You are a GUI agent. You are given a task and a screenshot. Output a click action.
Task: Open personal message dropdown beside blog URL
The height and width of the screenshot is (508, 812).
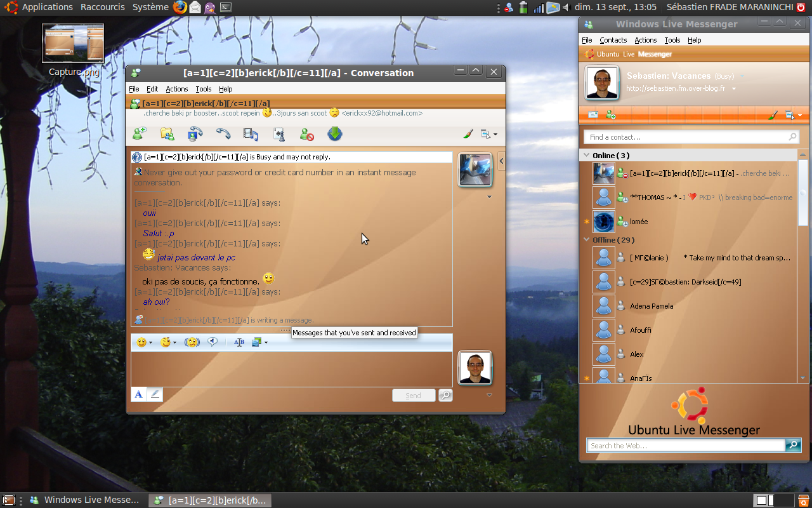[734, 89]
